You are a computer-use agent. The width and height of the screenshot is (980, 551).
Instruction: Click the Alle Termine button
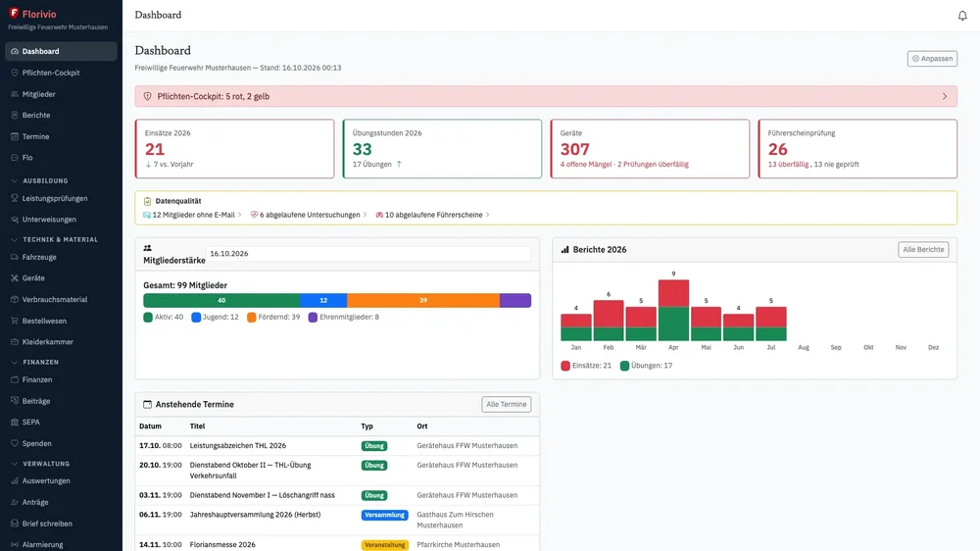(x=507, y=404)
